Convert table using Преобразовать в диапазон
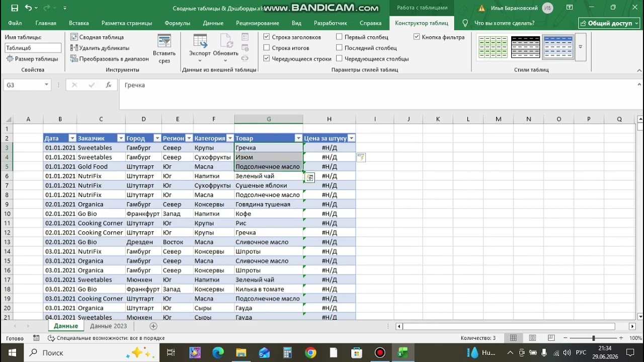 point(109,59)
